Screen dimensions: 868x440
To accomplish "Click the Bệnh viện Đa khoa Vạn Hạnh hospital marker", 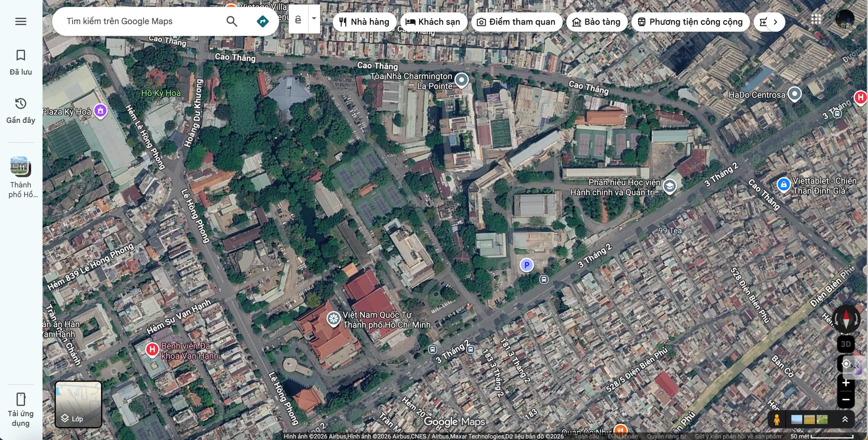I will point(152,349).
